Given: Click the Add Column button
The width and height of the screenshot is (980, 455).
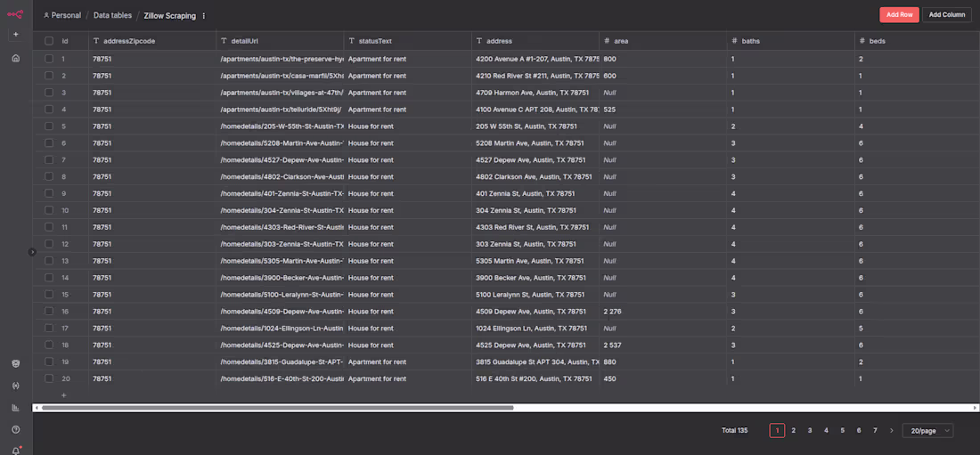Looking at the screenshot, I should [x=947, y=15].
